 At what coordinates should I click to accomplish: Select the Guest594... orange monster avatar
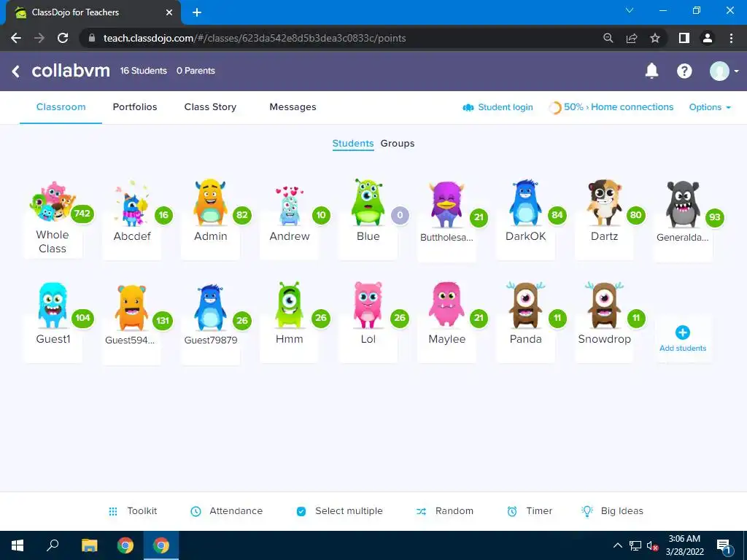pos(131,307)
